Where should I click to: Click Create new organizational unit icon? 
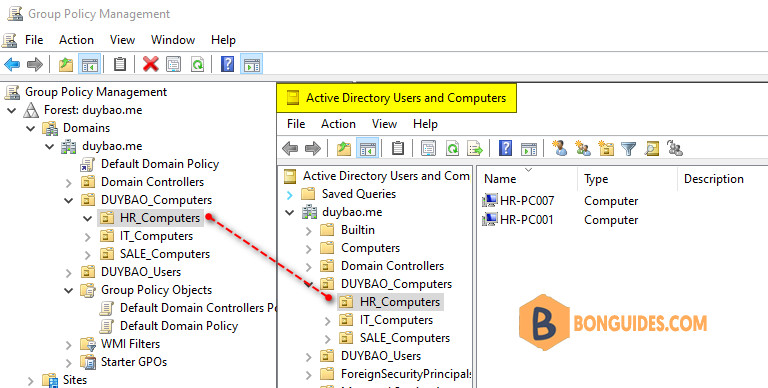click(x=606, y=148)
